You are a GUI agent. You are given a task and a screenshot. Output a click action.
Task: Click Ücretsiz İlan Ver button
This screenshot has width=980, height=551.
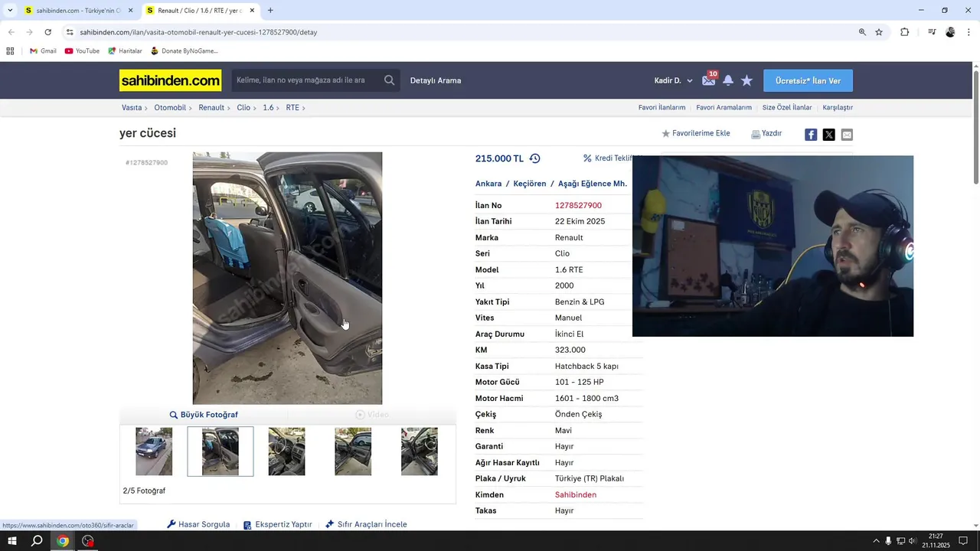pyautogui.click(x=808, y=80)
